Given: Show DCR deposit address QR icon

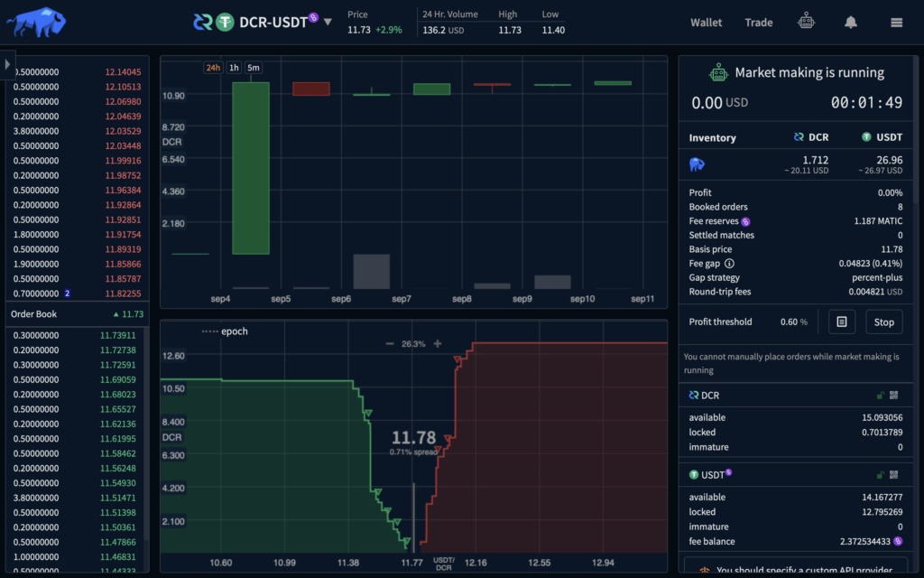Looking at the screenshot, I should (894, 396).
